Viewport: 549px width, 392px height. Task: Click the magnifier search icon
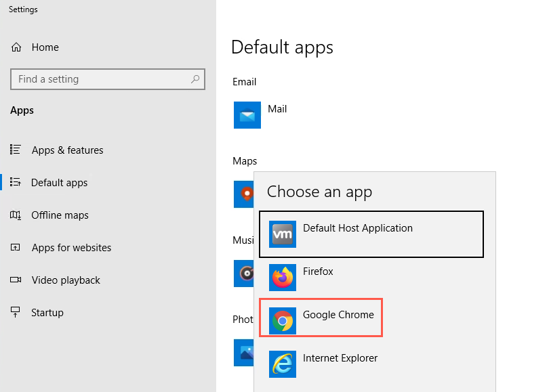coord(195,79)
